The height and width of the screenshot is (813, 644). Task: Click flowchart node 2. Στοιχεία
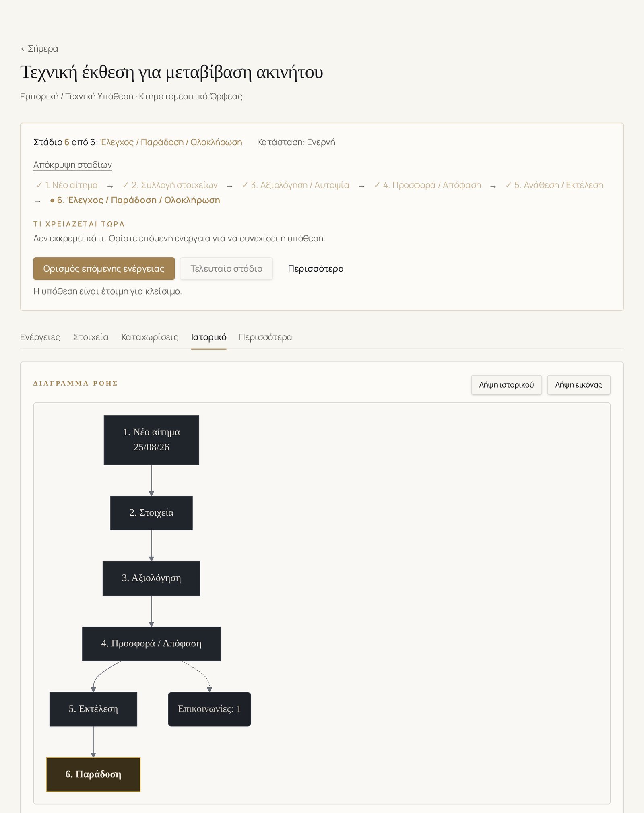151,513
